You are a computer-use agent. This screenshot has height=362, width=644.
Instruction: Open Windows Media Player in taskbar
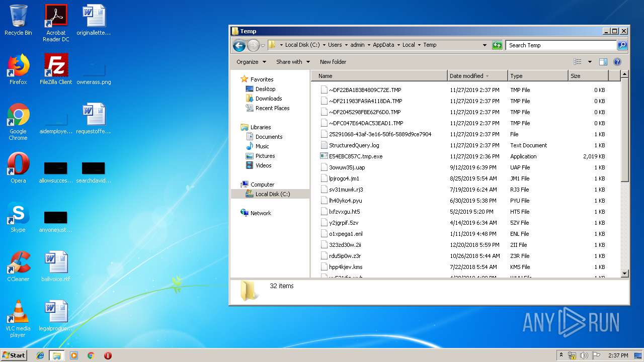(74, 355)
